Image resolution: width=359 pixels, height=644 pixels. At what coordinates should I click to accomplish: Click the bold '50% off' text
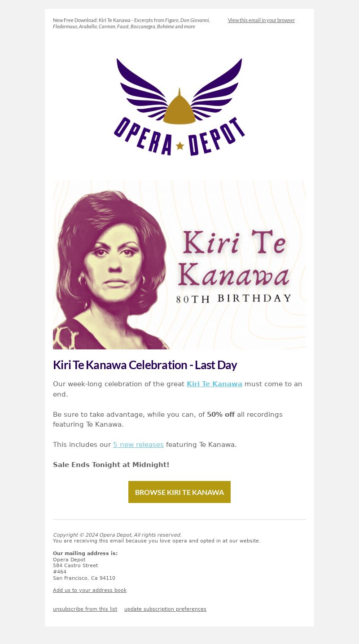[x=221, y=415]
